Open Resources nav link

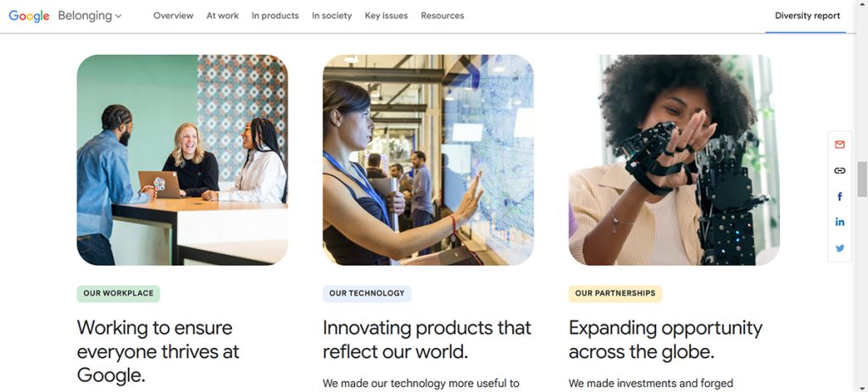click(x=442, y=16)
